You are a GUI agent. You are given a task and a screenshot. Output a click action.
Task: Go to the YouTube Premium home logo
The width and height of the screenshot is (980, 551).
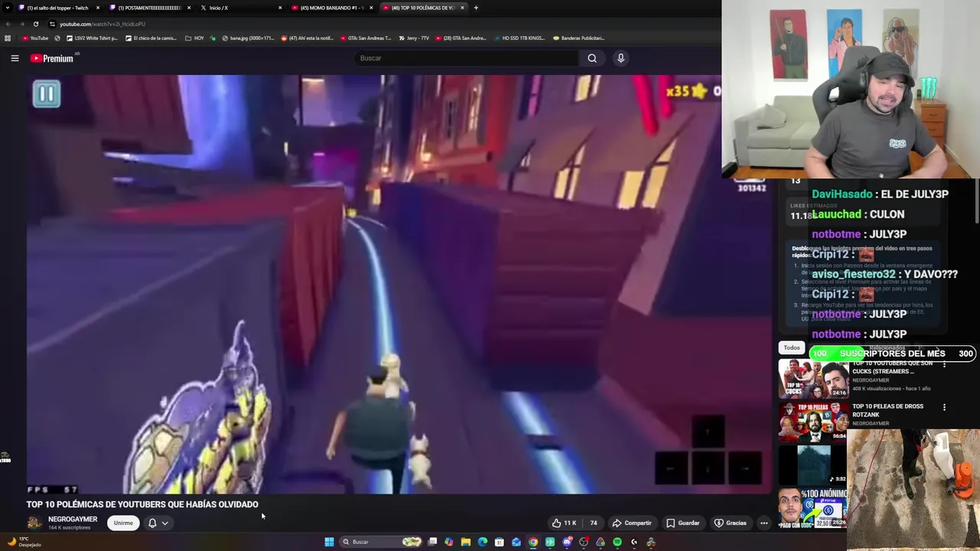pos(52,58)
